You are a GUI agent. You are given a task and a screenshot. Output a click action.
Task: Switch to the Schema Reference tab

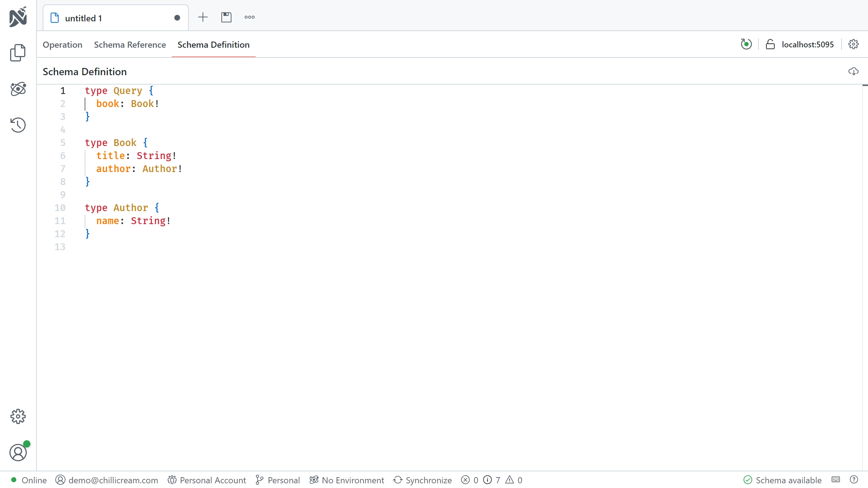point(130,44)
